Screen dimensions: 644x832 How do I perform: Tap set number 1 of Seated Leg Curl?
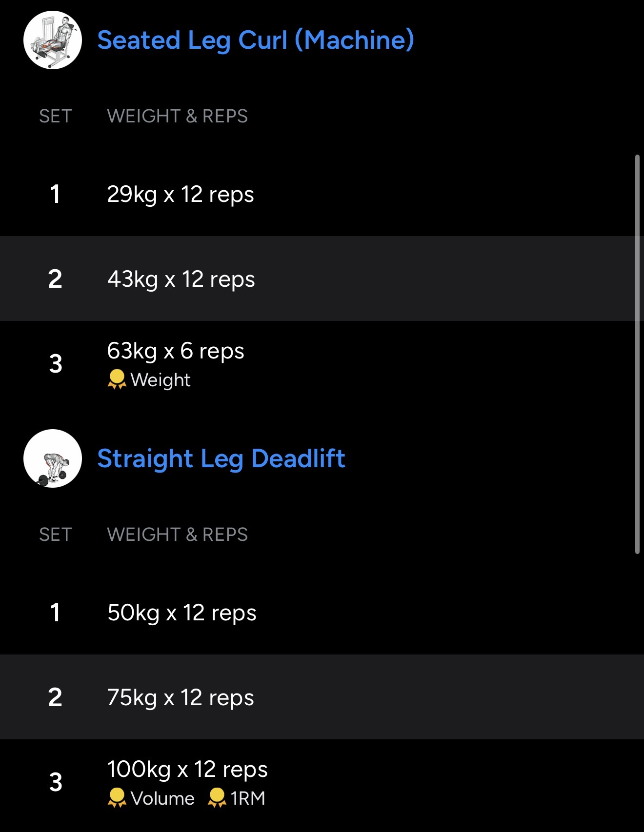(x=55, y=194)
